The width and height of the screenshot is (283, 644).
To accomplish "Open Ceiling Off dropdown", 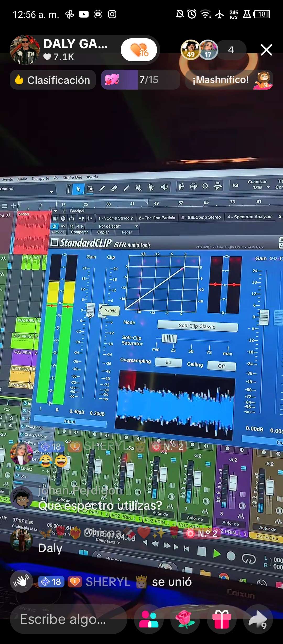I will pos(221,366).
